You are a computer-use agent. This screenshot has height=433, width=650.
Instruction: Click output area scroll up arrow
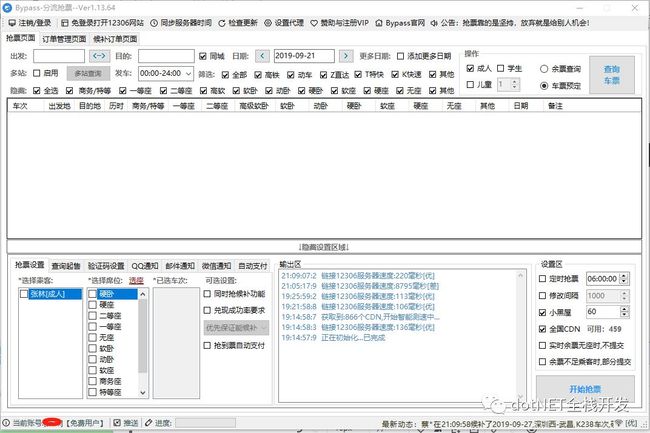(521, 275)
